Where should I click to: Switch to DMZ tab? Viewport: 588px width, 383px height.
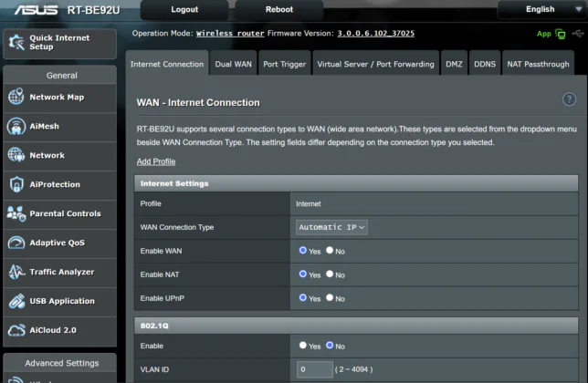pos(454,64)
